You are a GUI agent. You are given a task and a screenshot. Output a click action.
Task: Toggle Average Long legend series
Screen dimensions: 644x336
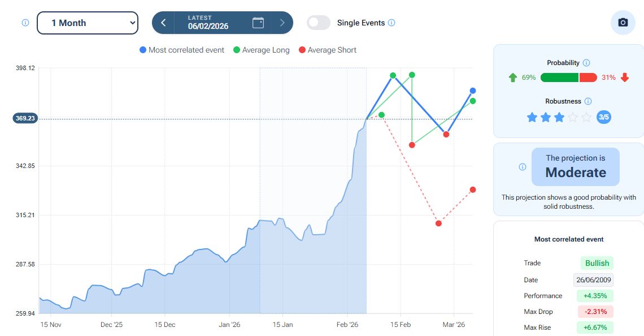point(261,50)
